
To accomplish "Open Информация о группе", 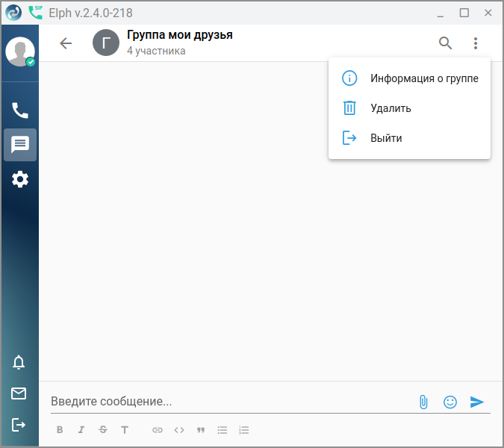I will click(x=409, y=78).
